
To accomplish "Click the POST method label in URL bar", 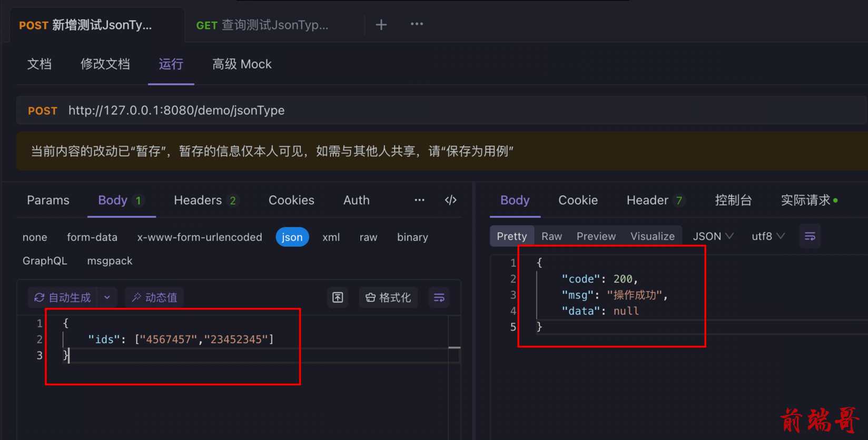I will point(42,111).
